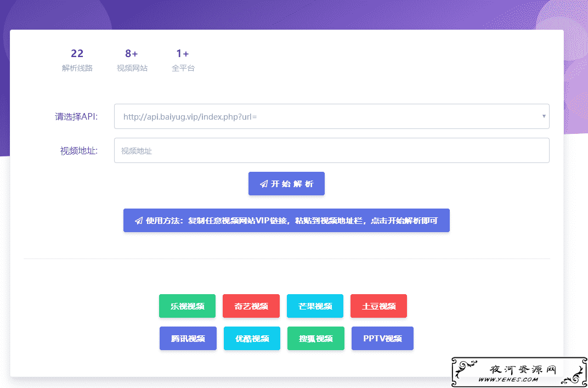Choose the 搜狐视频 button
This screenshot has height=388, width=588.
tap(316, 338)
